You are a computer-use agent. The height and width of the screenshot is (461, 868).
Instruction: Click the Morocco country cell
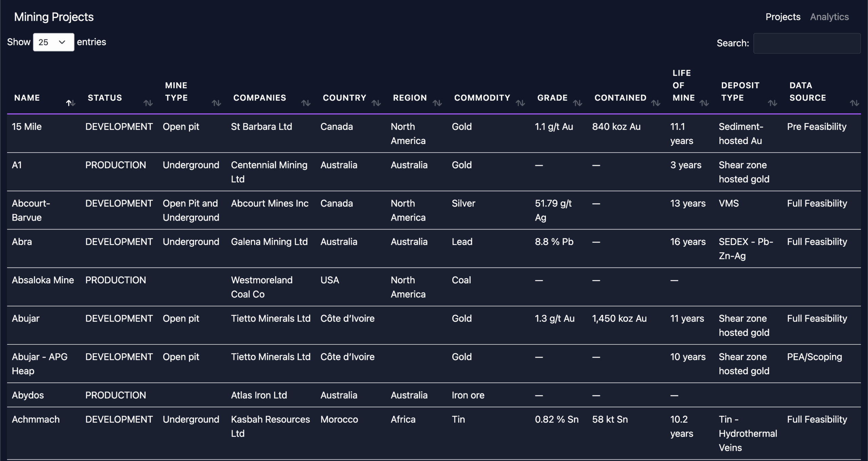pos(339,419)
